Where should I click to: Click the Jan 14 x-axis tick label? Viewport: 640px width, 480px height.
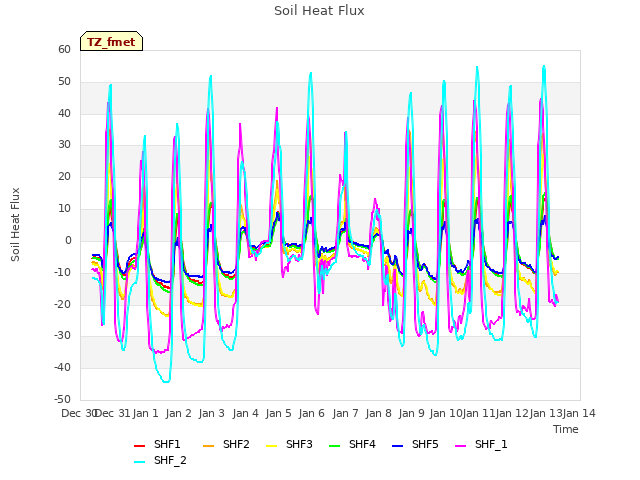[x=579, y=413]
